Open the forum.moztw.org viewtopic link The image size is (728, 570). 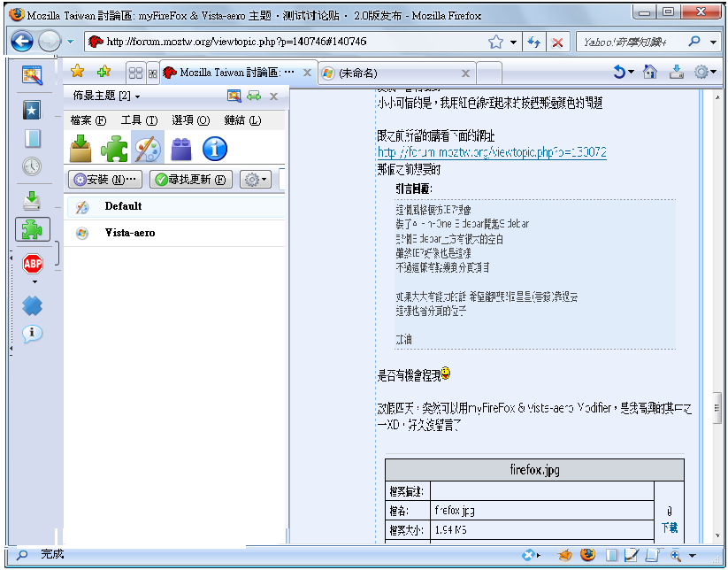492,152
